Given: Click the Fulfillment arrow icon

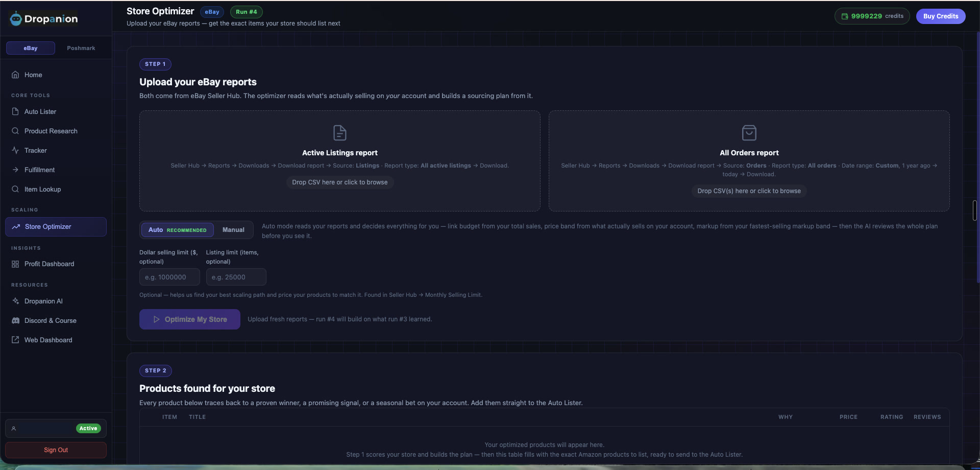Looking at the screenshot, I should [x=15, y=170].
